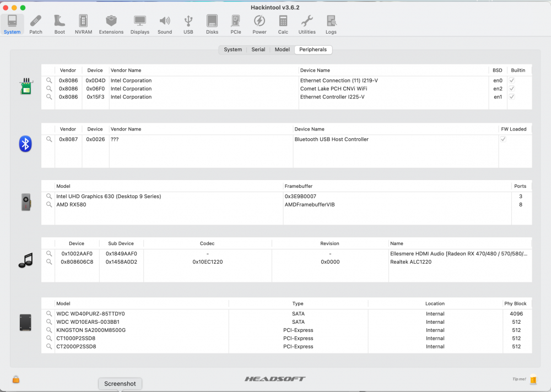551x392 pixels.
Task: Sort network table by Device Name header
Action: click(393, 70)
